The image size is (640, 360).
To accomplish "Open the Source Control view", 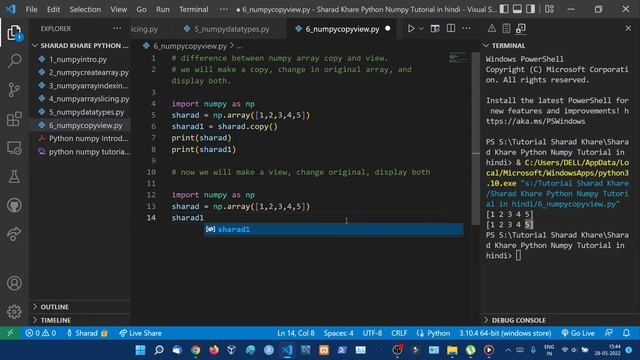I will pos(14,89).
